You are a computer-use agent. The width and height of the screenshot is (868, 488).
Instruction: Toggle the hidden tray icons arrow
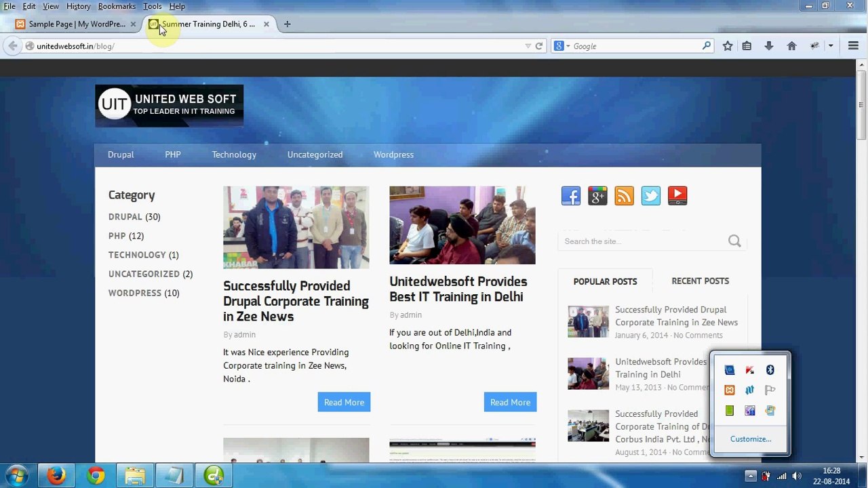click(x=751, y=476)
